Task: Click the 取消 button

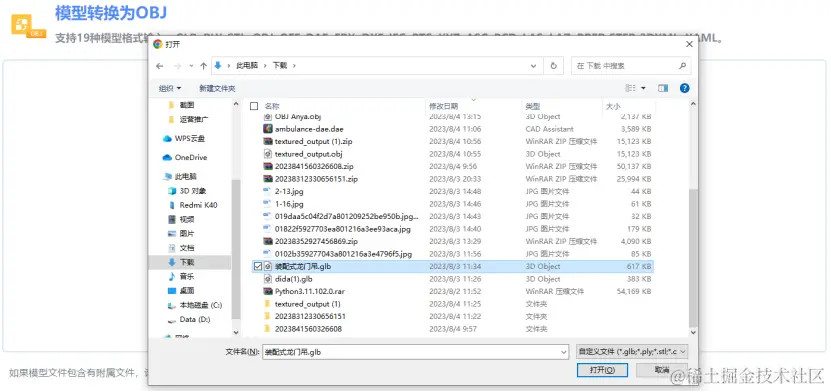Action: (662, 370)
